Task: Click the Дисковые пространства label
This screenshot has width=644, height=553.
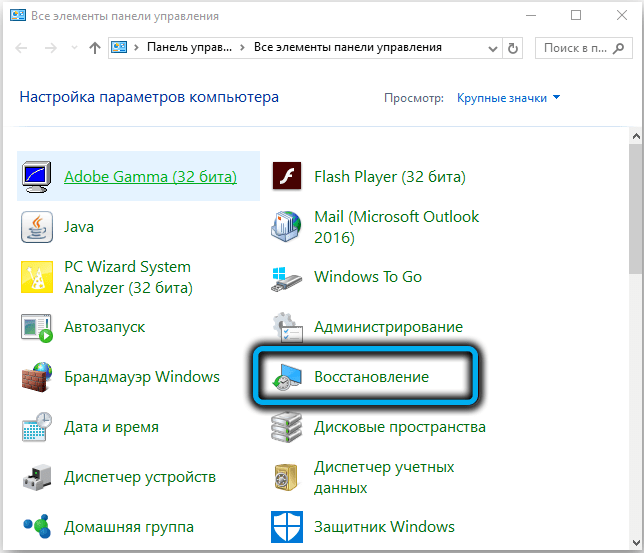Action: (400, 427)
